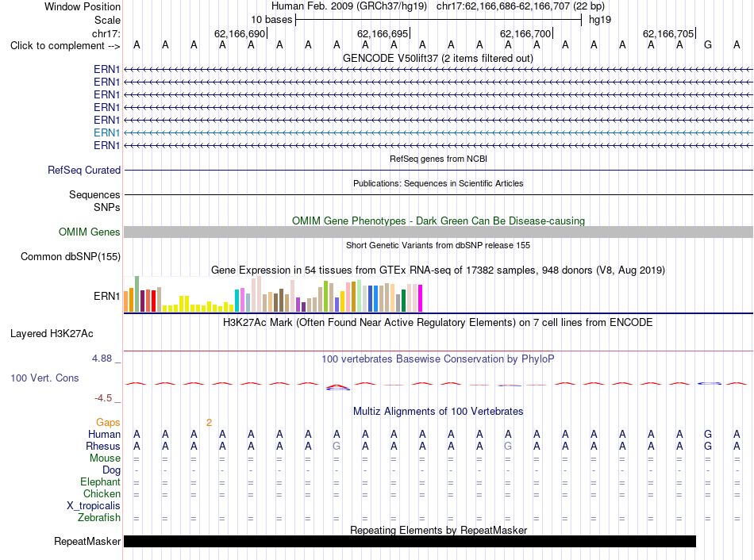The width and height of the screenshot is (754, 560).
Task: Open the Layered H3K27Ac track label
Action: 52,334
